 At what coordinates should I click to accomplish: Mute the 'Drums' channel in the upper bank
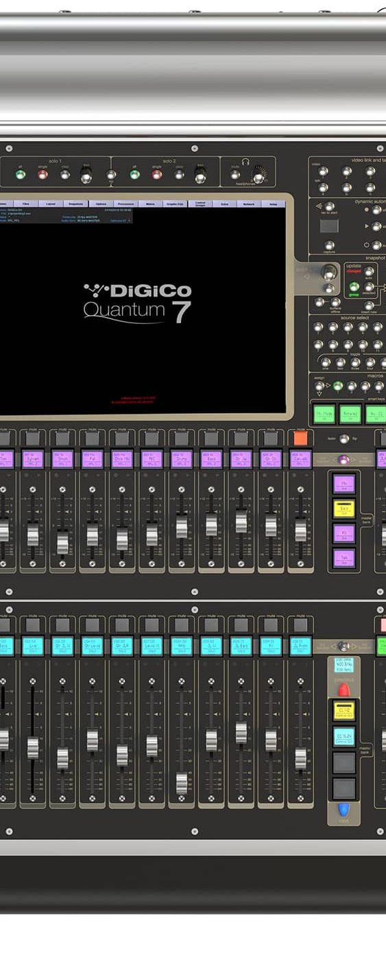pos(181,438)
